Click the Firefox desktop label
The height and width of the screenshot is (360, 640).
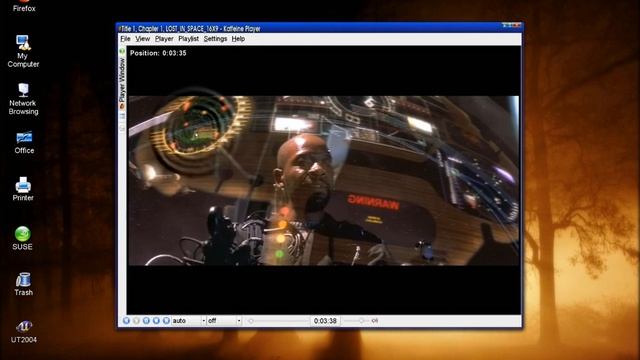click(x=24, y=8)
